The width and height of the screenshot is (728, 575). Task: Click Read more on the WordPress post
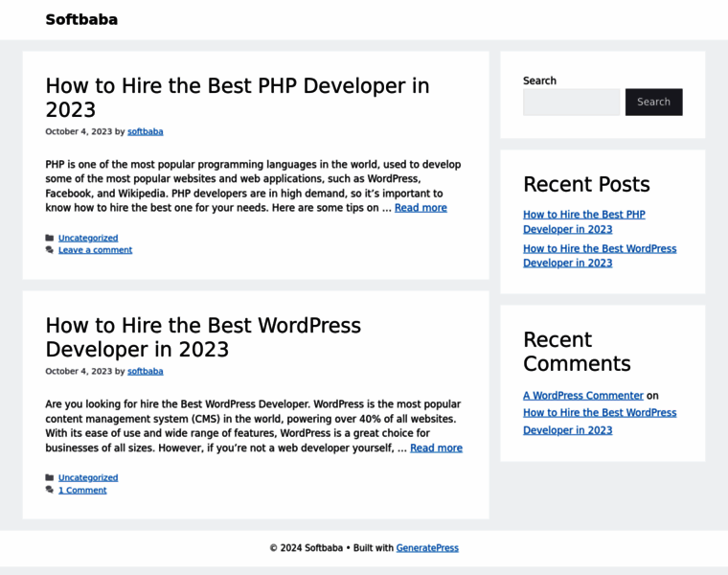point(436,448)
